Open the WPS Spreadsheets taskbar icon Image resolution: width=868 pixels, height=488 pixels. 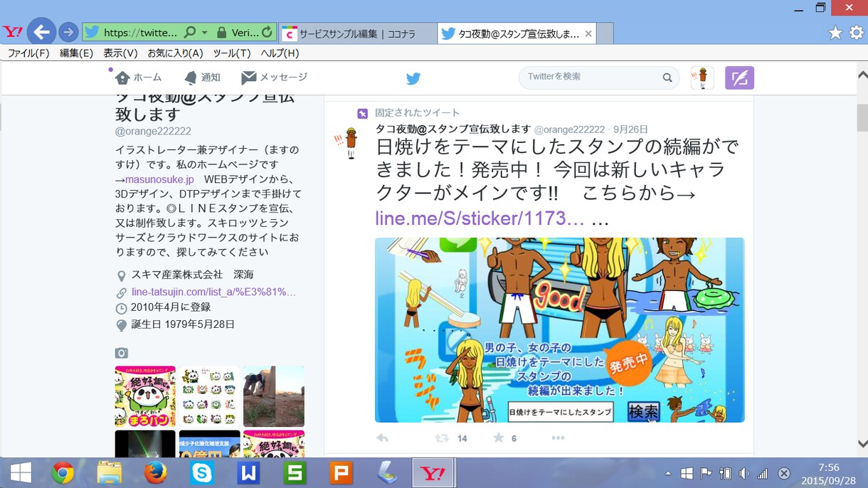coord(295,473)
